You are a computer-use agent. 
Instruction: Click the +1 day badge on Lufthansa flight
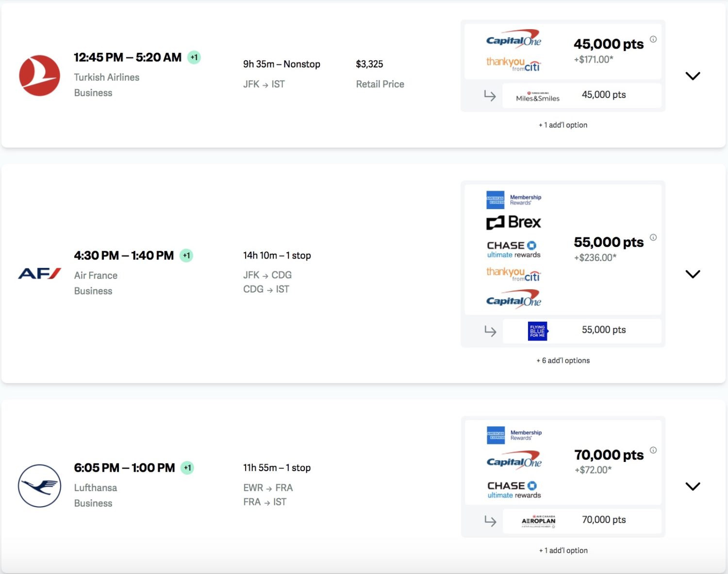pyautogui.click(x=187, y=468)
